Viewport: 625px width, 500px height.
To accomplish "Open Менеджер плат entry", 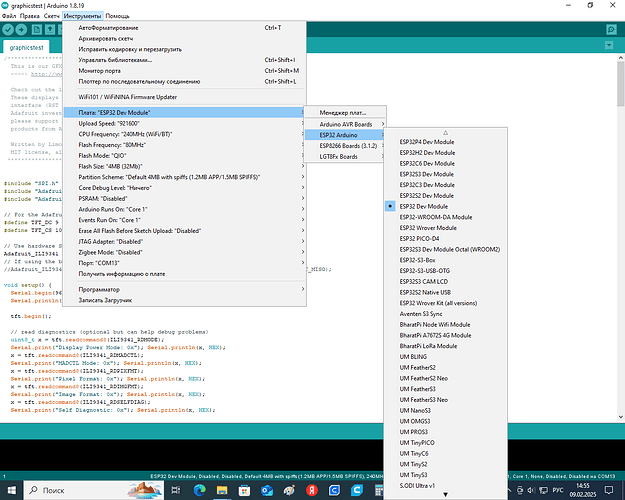I will click(x=345, y=113).
